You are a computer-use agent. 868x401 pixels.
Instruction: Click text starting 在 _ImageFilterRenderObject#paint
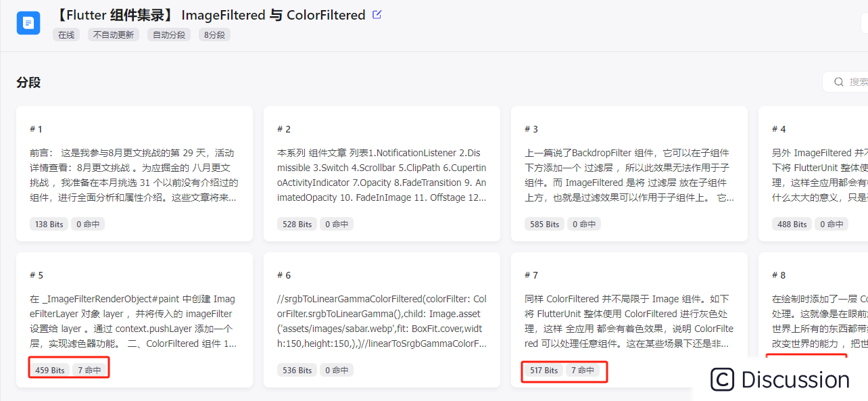click(135, 321)
